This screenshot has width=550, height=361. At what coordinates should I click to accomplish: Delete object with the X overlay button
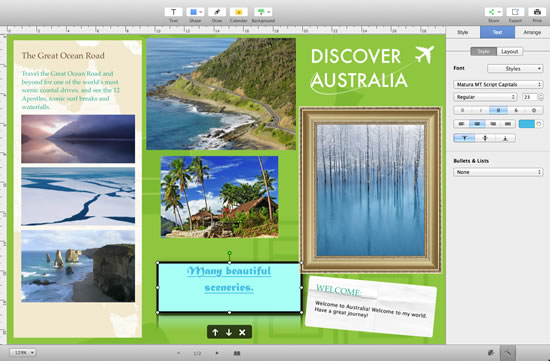coord(242,332)
